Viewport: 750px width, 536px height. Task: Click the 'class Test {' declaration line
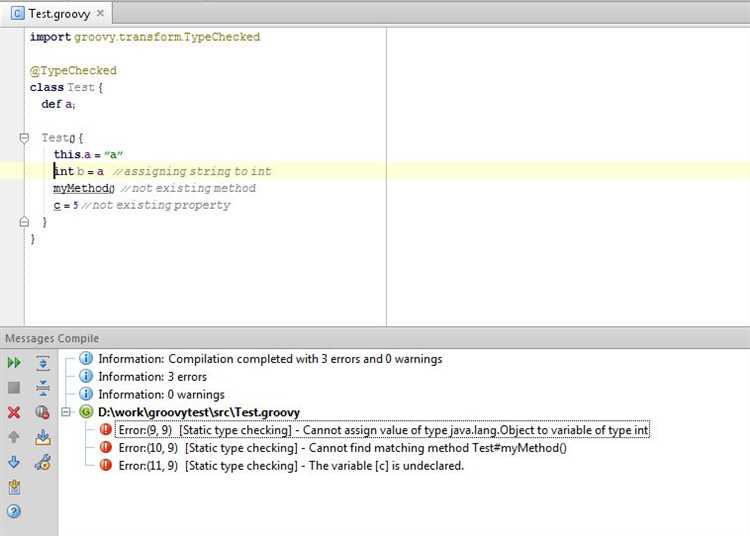[x=66, y=88]
